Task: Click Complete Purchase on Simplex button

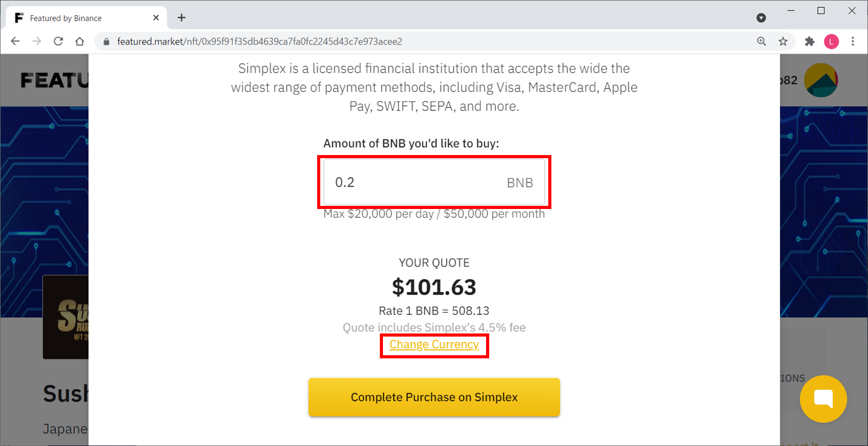Action: [x=434, y=397]
